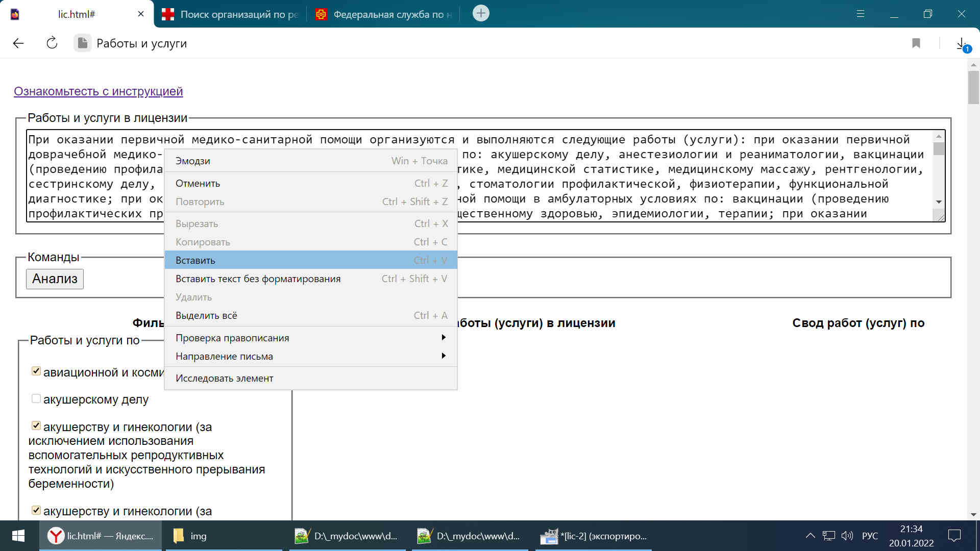The width and height of the screenshot is (980, 551).
Task: Reload the page with the refresh icon
Action: 52,43
